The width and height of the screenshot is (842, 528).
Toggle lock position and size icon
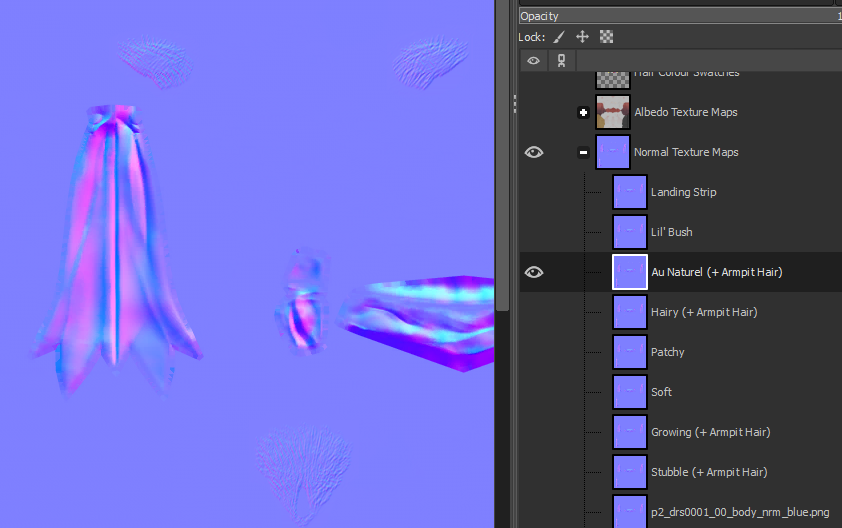(582, 37)
